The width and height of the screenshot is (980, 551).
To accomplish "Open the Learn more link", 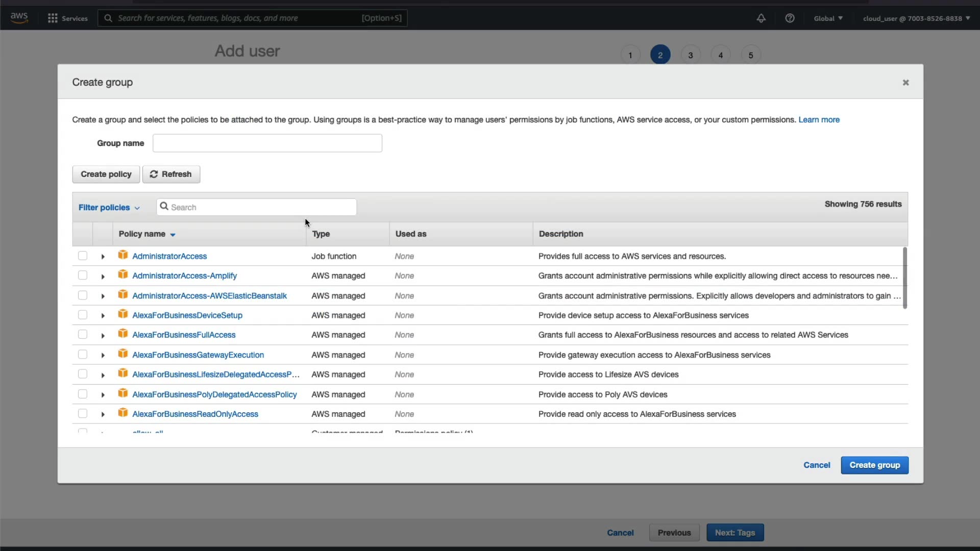I will point(819,120).
